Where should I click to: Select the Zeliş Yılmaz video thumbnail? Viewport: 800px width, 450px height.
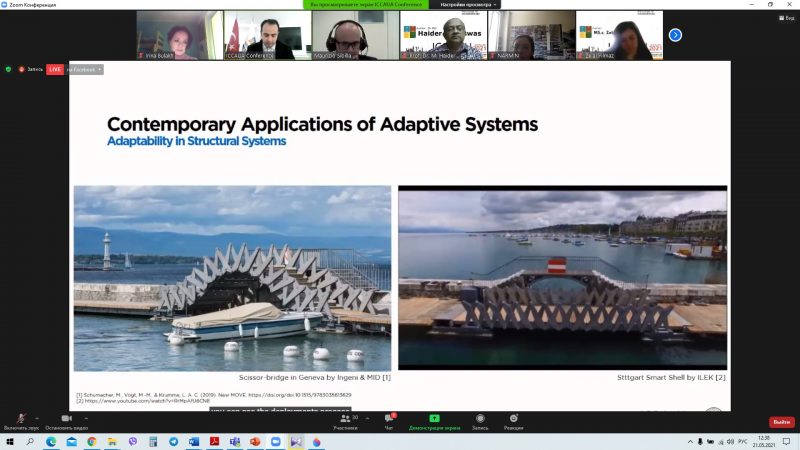point(619,35)
